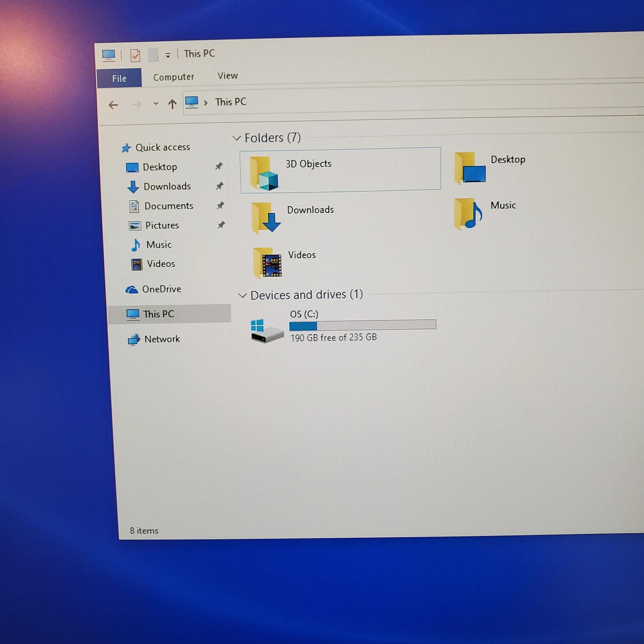Select the 3D Objects folder icon
Image resolution: width=644 pixels, height=644 pixels.
(x=264, y=174)
